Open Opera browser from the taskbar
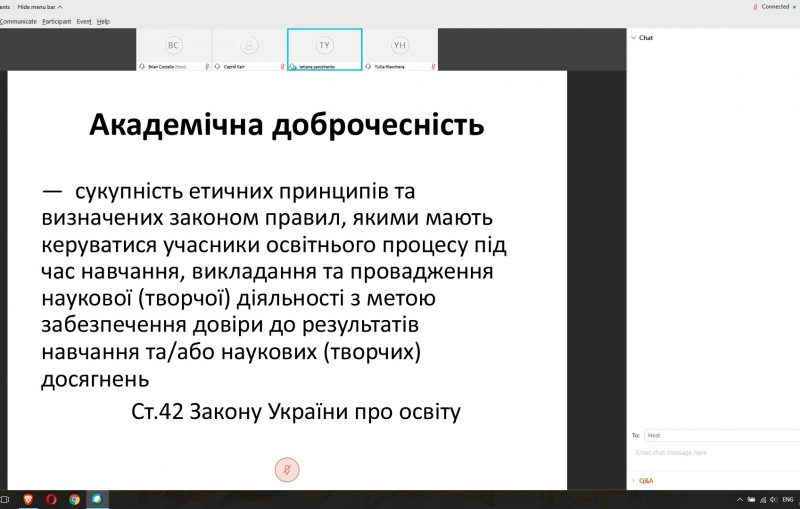Viewport: 800px width, 509px height. pos(50,499)
